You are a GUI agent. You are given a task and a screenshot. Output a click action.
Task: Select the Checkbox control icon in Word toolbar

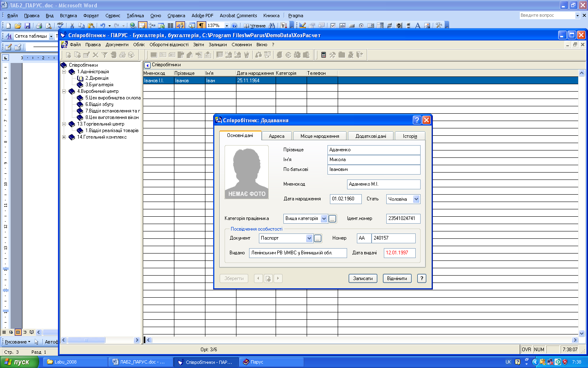(333, 25)
